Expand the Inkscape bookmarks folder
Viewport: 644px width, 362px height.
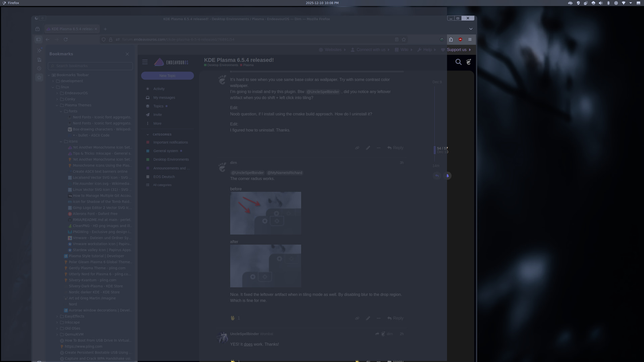(57, 323)
